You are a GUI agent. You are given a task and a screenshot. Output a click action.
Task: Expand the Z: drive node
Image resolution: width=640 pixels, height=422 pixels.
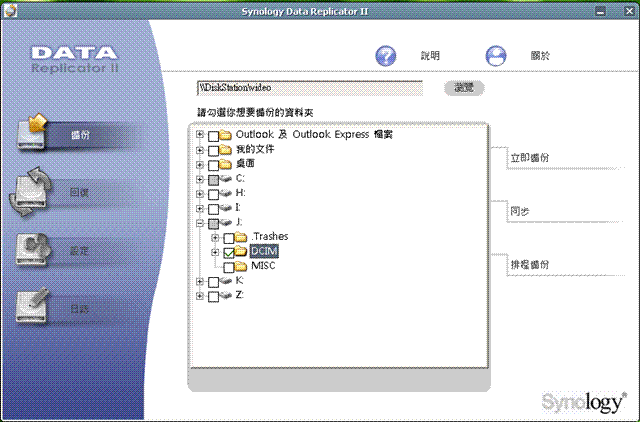[200, 296]
